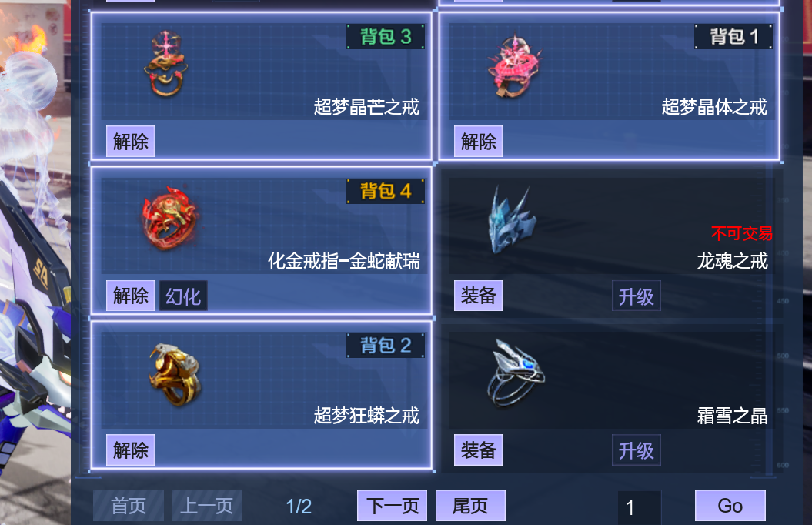Select the silver 霜雪之晶 ring icon
812x525 pixels.
coord(516,373)
